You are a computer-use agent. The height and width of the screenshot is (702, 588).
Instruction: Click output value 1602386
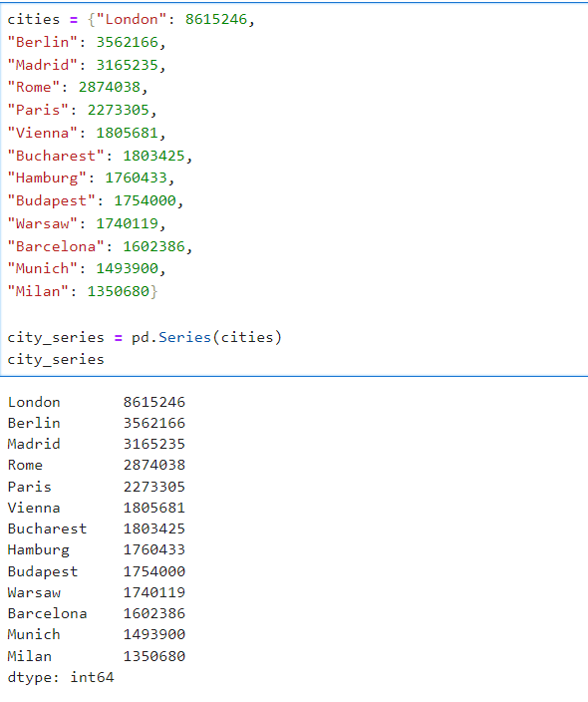coord(154,613)
